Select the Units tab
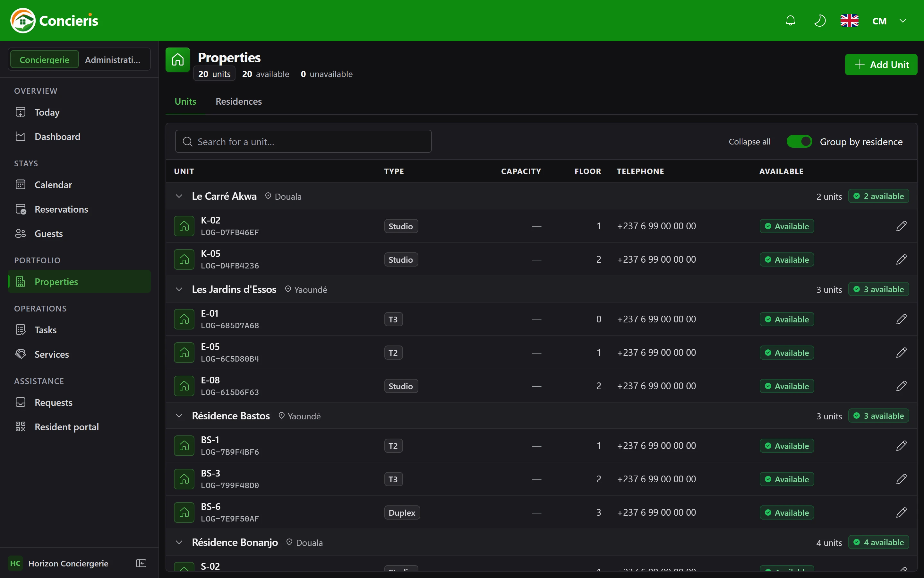The image size is (924, 578). point(185,101)
